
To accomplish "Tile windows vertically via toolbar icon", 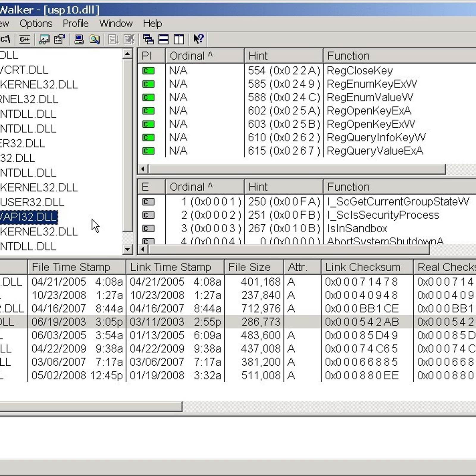I will coord(179,39).
